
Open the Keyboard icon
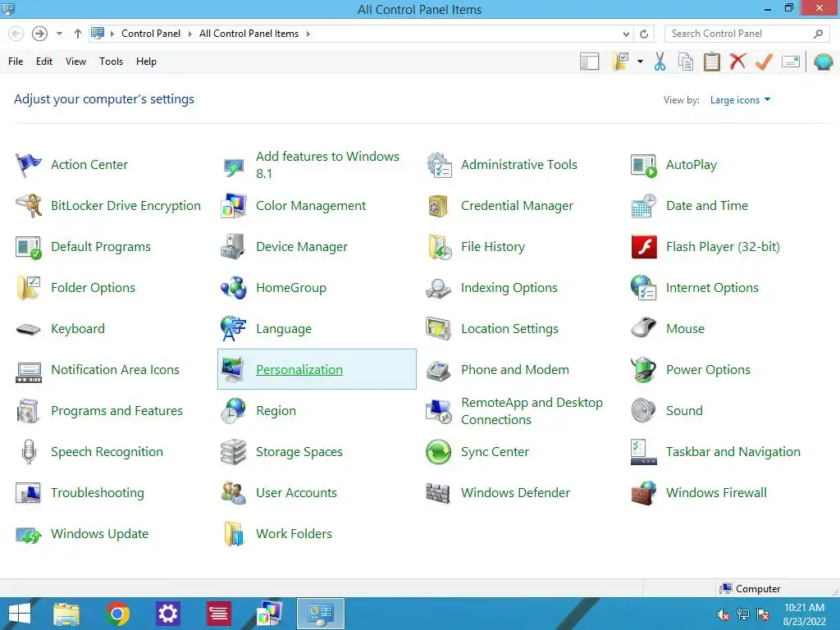[x=29, y=329]
